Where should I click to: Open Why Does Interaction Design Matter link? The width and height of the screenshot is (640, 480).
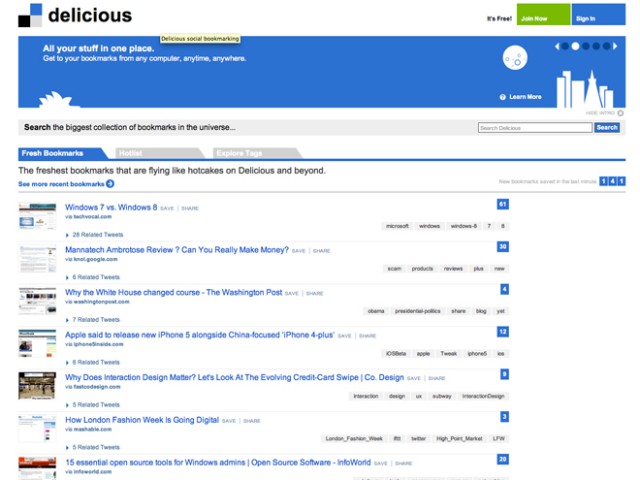[x=234, y=377]
